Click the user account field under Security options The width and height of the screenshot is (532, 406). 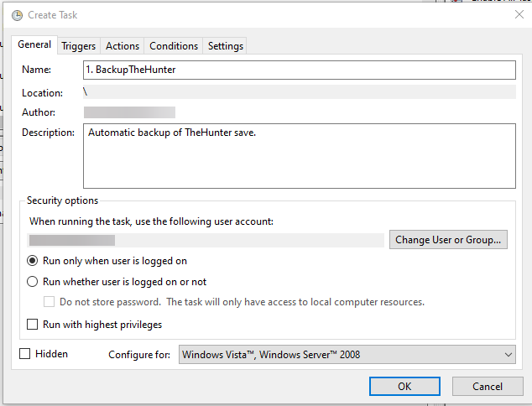coord(206,241)
